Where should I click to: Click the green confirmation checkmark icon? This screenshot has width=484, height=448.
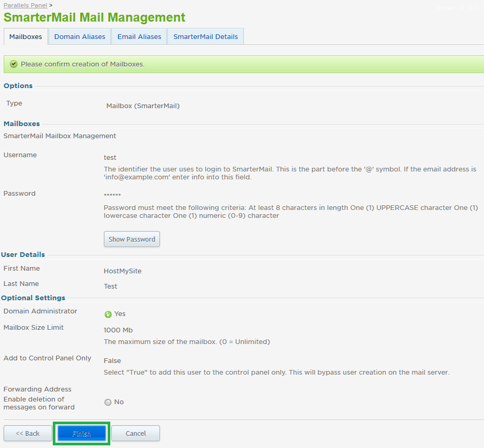[x=14, y=64]
